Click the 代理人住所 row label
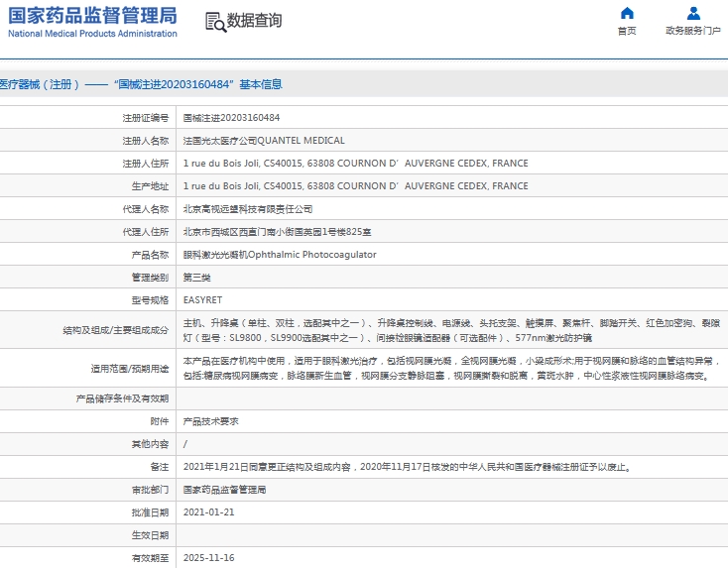The image size is (728, 568). [146, 232]
